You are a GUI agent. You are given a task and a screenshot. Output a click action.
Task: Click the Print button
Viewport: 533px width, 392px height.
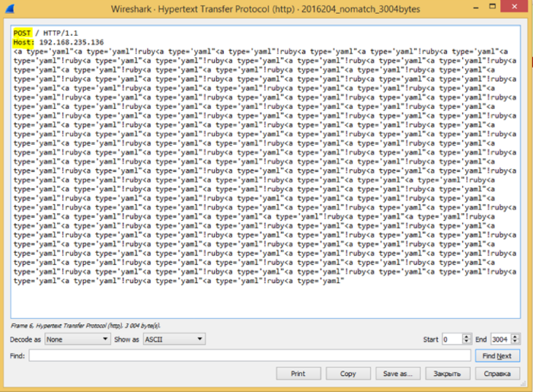click(x=298, y=374)
